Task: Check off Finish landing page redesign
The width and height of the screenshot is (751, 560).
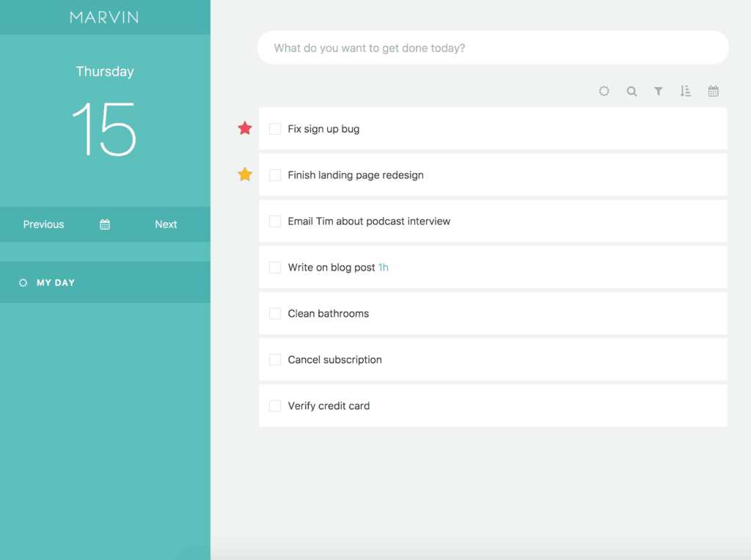Action: (275, 174)
